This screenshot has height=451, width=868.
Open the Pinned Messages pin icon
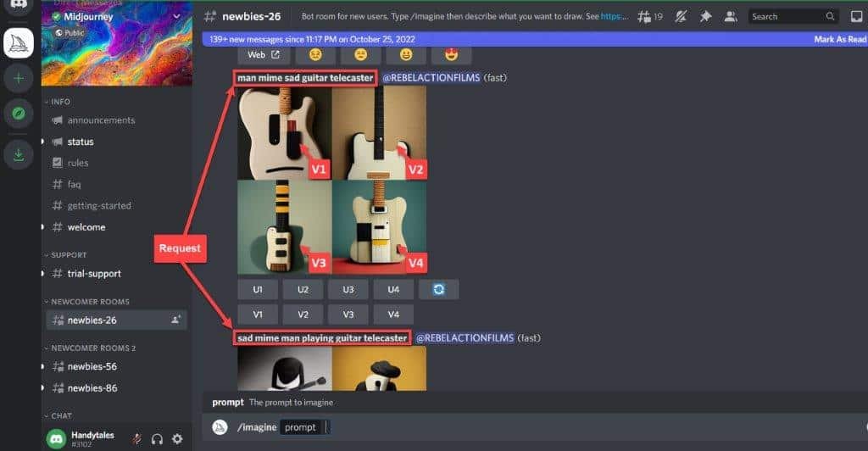tap(705, 17)
